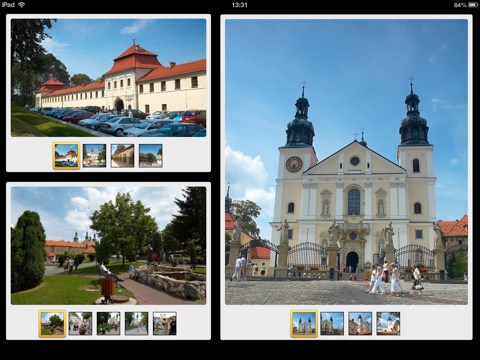Open fourth thumbnail in the top-left gallery
Image resolution: width=480 pixels, height=360 pixels.
(x=151, y=156)
